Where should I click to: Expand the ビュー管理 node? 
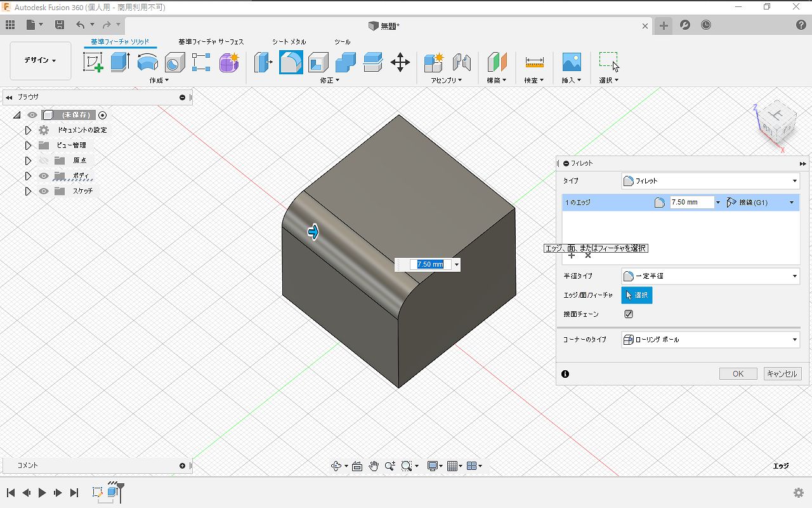[28, 145]
